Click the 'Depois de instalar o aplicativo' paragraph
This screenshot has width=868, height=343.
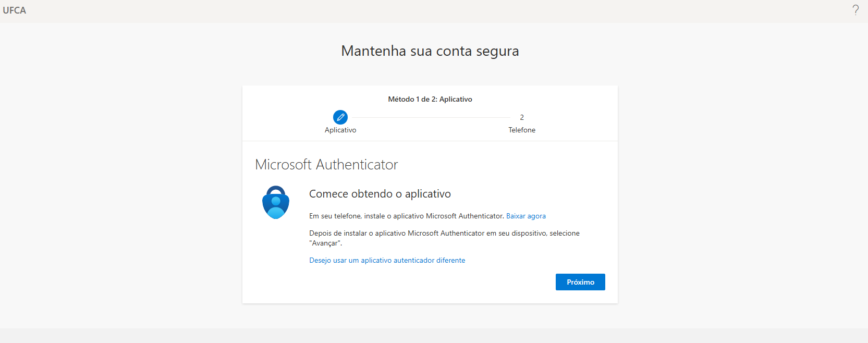[444, 238]
